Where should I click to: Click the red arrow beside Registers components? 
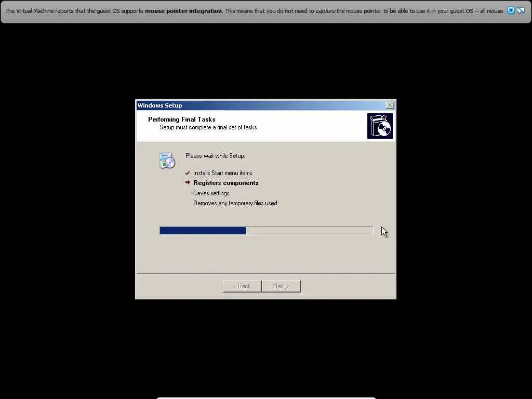188,182
